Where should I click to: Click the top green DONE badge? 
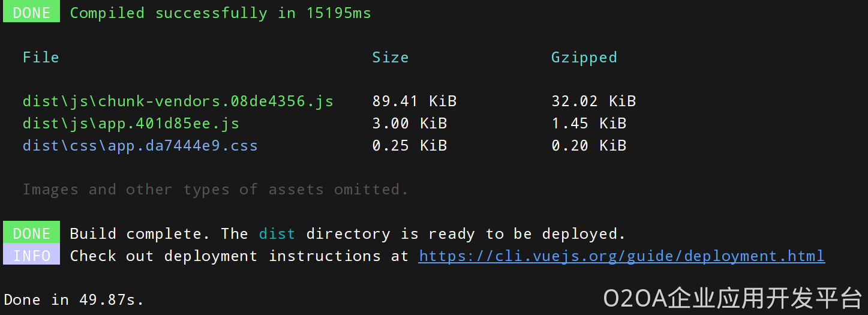(x=31, y=13)
